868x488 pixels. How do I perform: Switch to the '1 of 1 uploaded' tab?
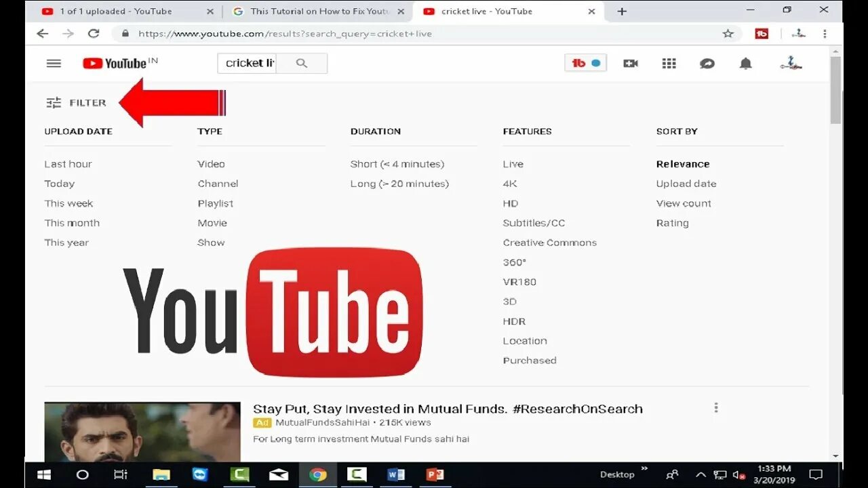tap(125, 12)
